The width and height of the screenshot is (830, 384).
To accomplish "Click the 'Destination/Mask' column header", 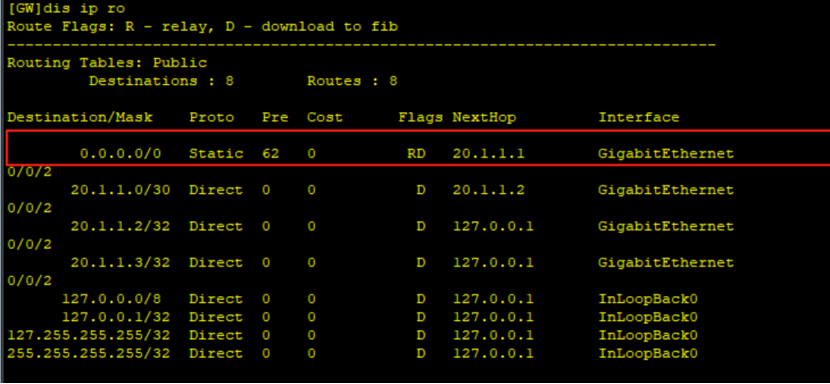I will point(80,117).
